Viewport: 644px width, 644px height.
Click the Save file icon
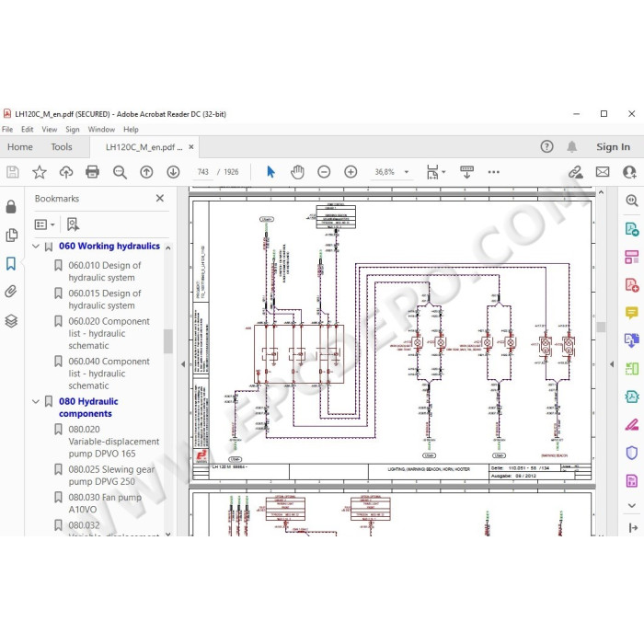[x=12, y=172]
